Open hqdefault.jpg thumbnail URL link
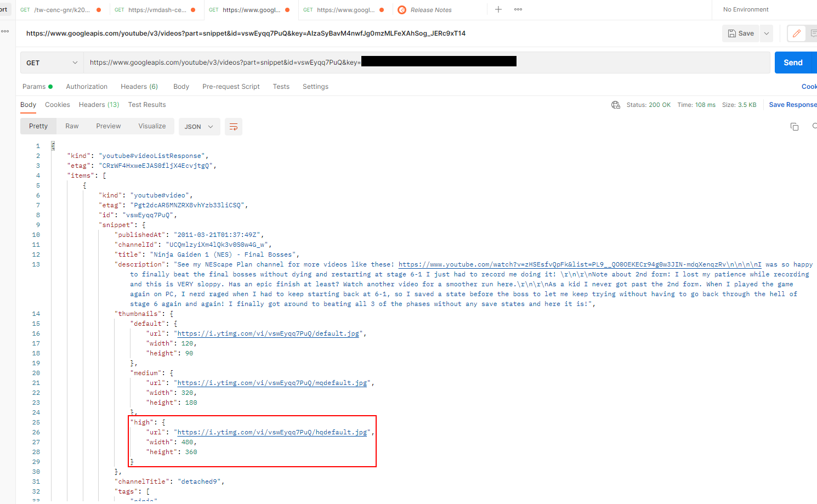 272,432
